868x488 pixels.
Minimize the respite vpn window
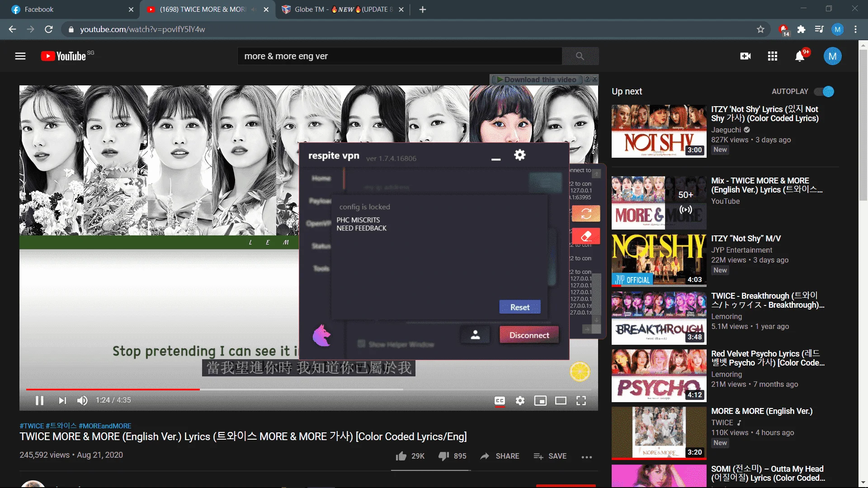(496, 159)
